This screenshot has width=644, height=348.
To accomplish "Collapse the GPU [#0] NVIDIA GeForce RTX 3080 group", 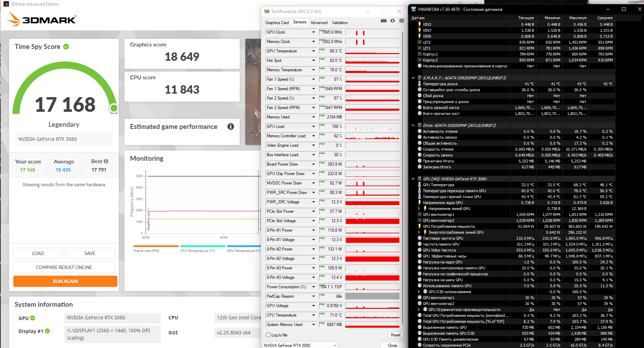I will [x=413, y=179].
